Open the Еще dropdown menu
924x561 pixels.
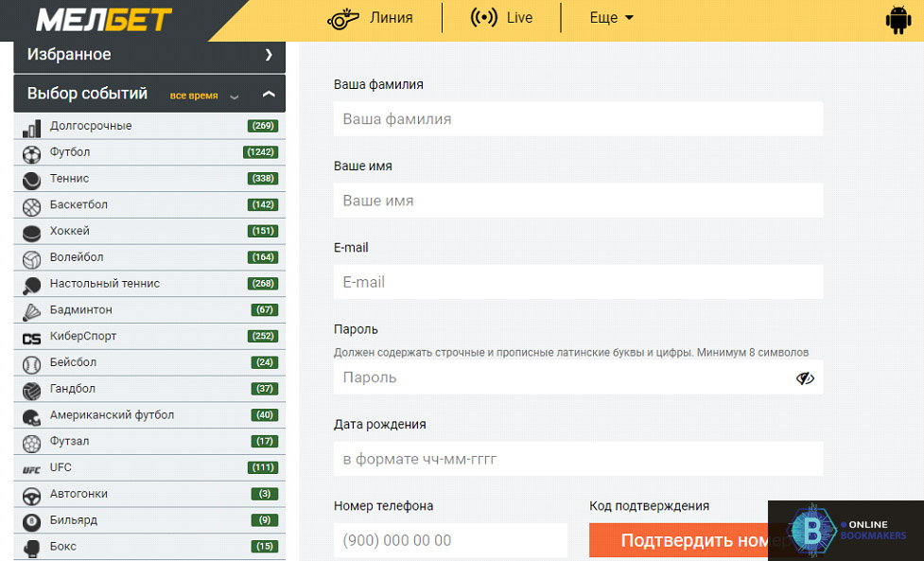(x=611, y=18)
